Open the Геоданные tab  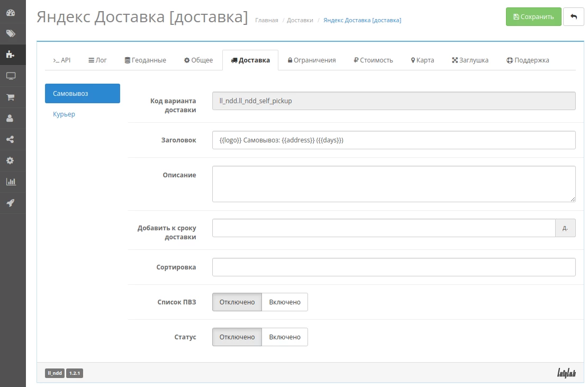(x=145, y=60)
